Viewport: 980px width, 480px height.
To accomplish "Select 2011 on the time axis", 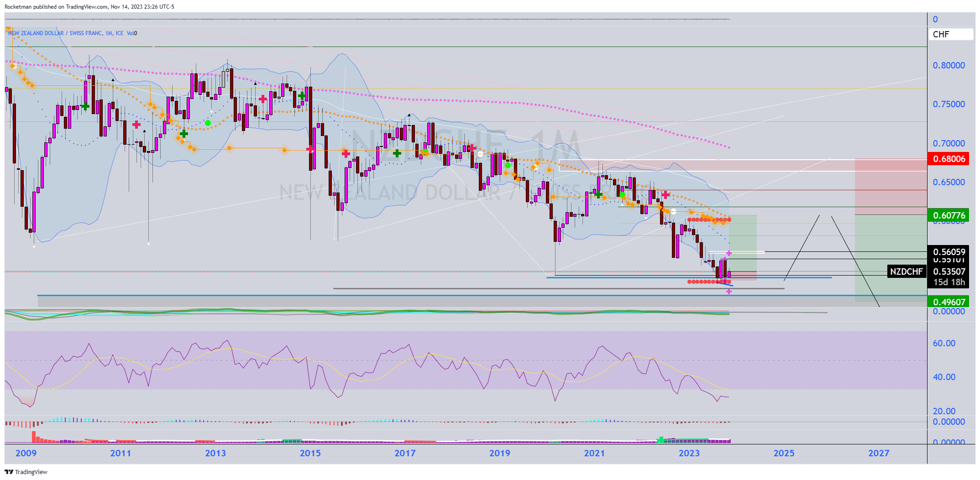I will coord(121,453).
